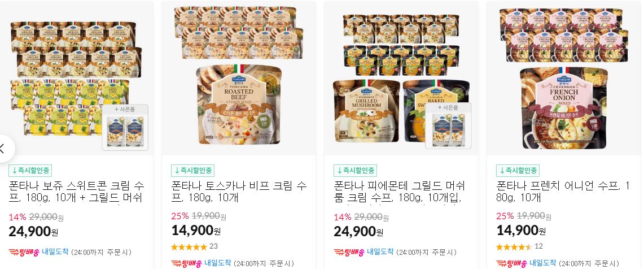Open the Grilled Mushroom soup bundle image
The height and width of the screenshot is (269, 644).
(x=401, y=79)
